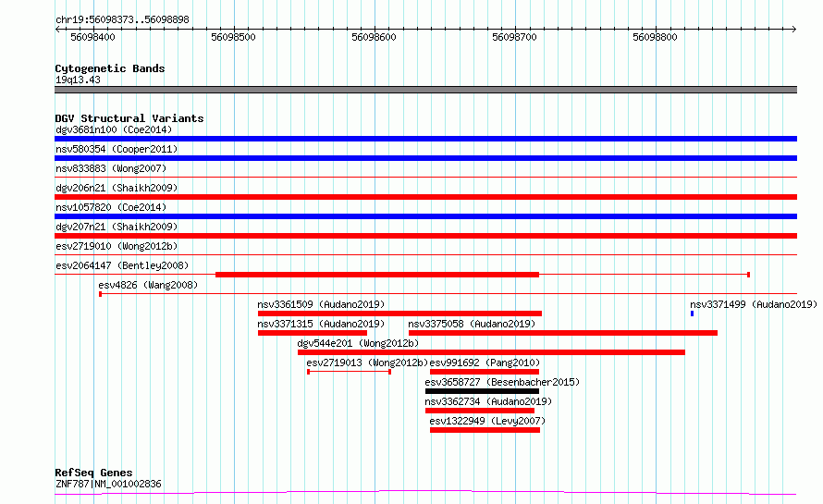Click esv2719010 (Wong2012b) label

[x=117, y=246]
